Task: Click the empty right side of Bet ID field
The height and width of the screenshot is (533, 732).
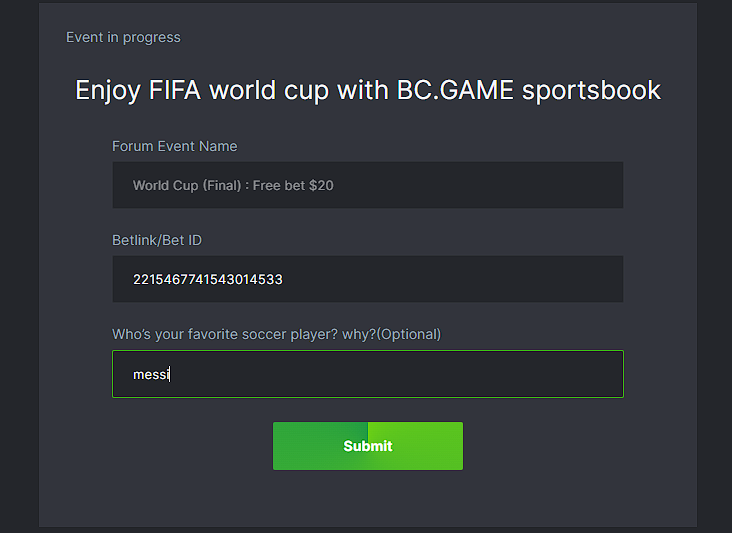Action: point(520,279)
